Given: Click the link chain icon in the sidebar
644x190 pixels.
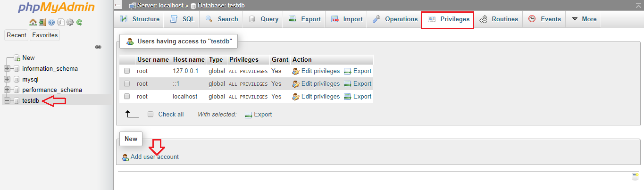Looking at the screenshot, I should click(x=98, y=47).
